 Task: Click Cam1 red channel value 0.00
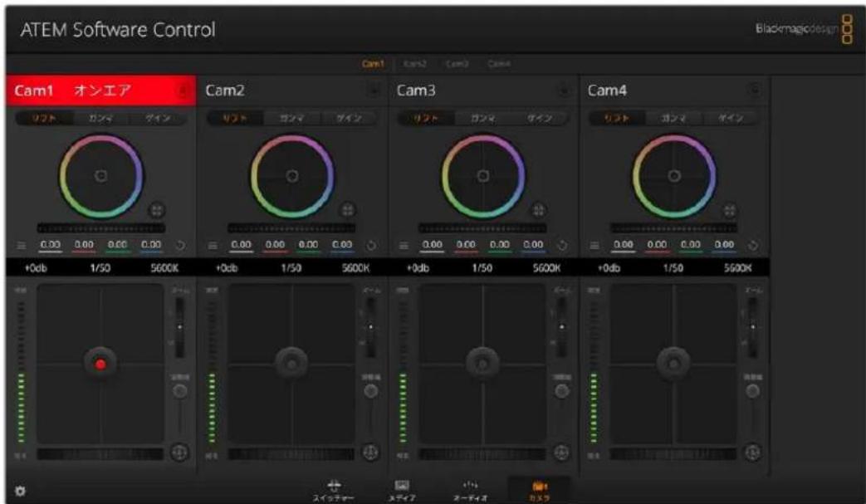[x=84, y=245]
